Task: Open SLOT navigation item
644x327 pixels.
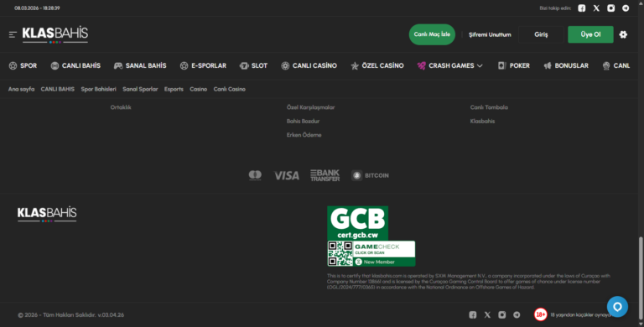Action: click(x=253, y=65)
